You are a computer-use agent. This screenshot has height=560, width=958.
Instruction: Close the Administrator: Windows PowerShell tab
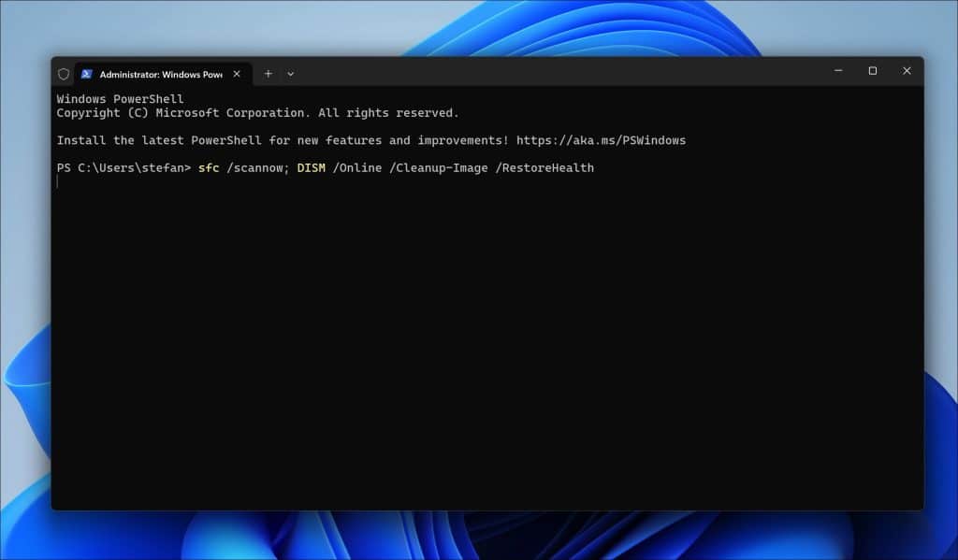[237, 74]
